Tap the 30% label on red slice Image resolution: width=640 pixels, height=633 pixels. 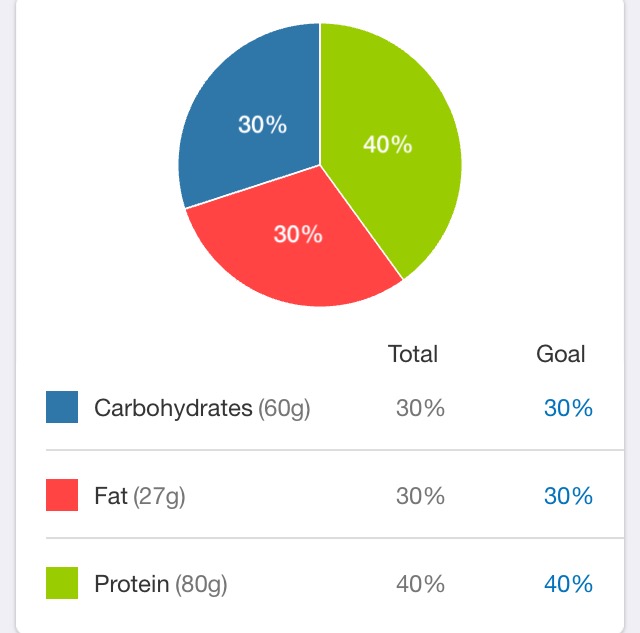pos(298,234)
